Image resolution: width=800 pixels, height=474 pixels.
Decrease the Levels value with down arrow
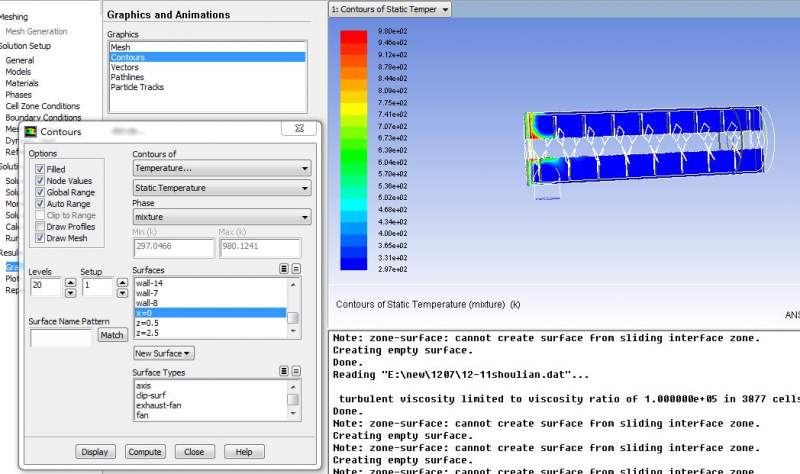pos(70,293)
